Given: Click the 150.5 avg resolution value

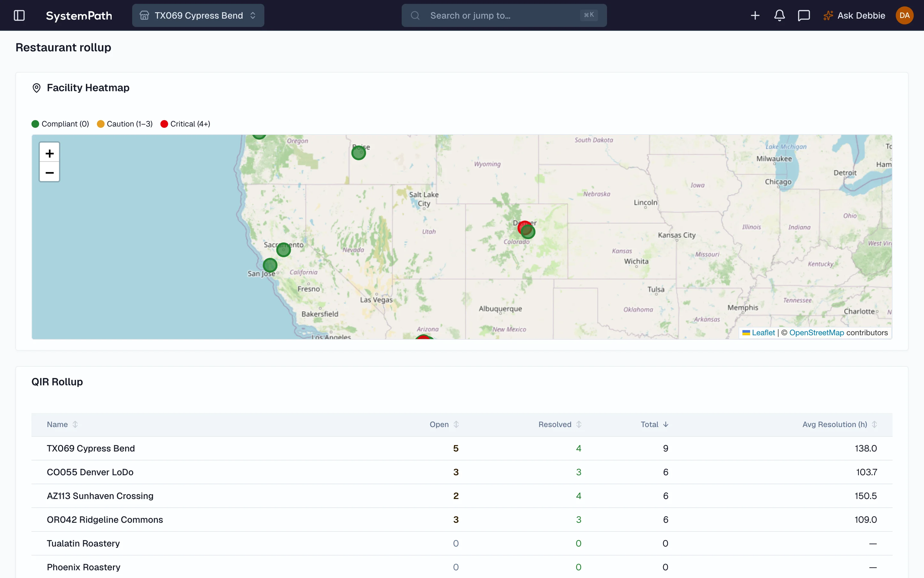Looking at the screenshot, I should (x=866, y=495).
